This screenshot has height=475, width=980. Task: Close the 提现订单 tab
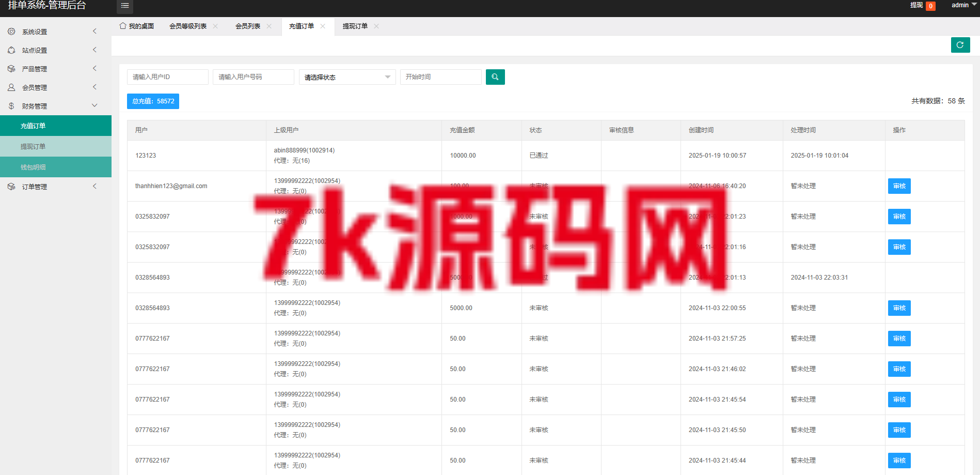(x=376, y=26)
